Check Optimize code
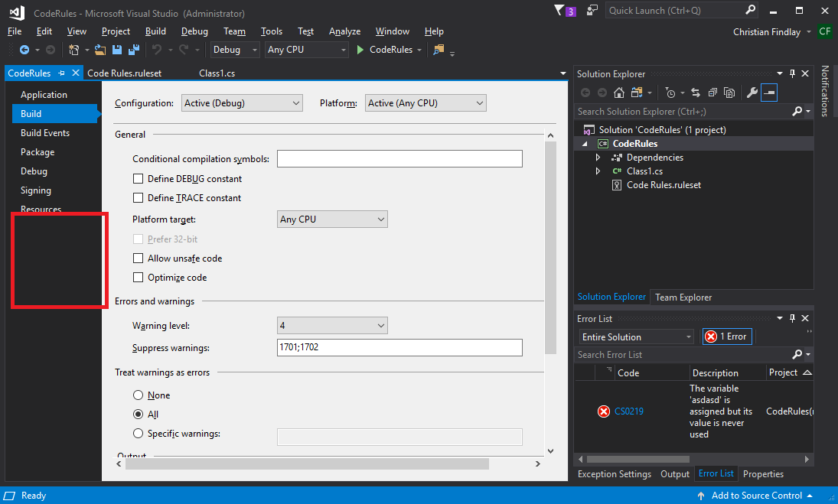 pyautogui.click(x=138, y=277)
